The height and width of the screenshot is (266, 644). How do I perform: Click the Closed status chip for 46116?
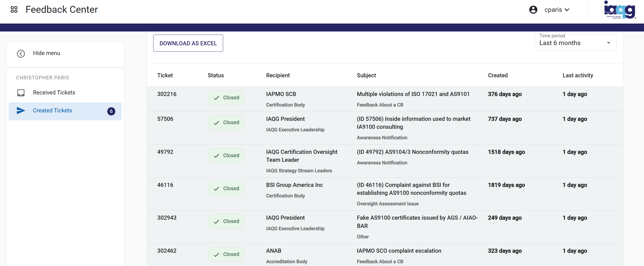tap(226, 188)
